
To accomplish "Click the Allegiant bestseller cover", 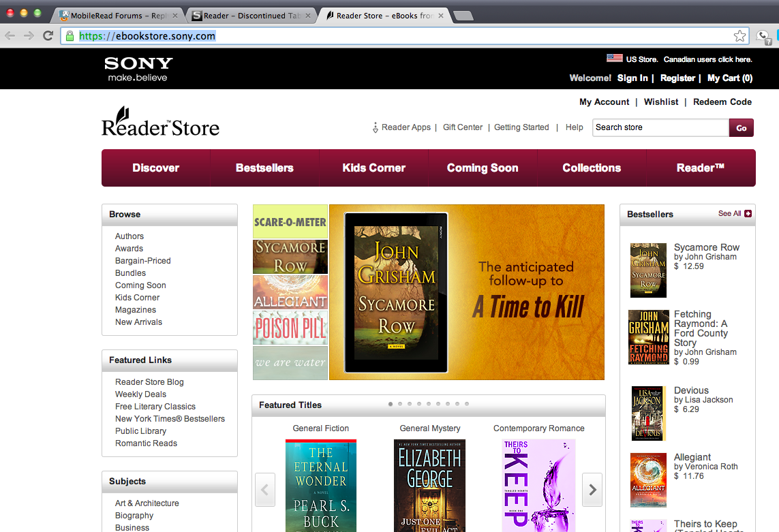I will click(x=648, y=480).
